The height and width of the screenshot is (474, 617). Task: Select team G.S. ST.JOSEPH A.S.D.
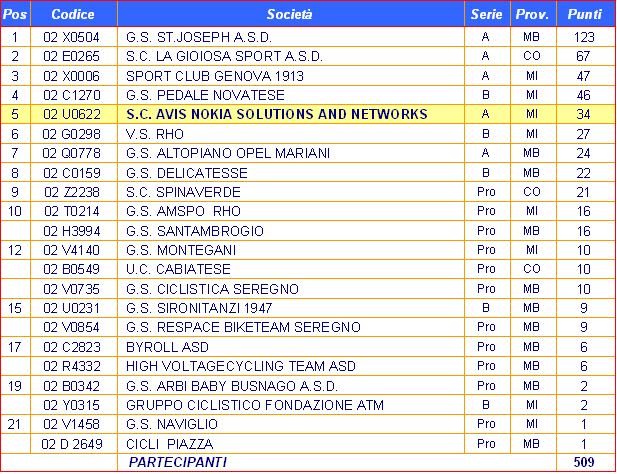[x=199, y=37]
